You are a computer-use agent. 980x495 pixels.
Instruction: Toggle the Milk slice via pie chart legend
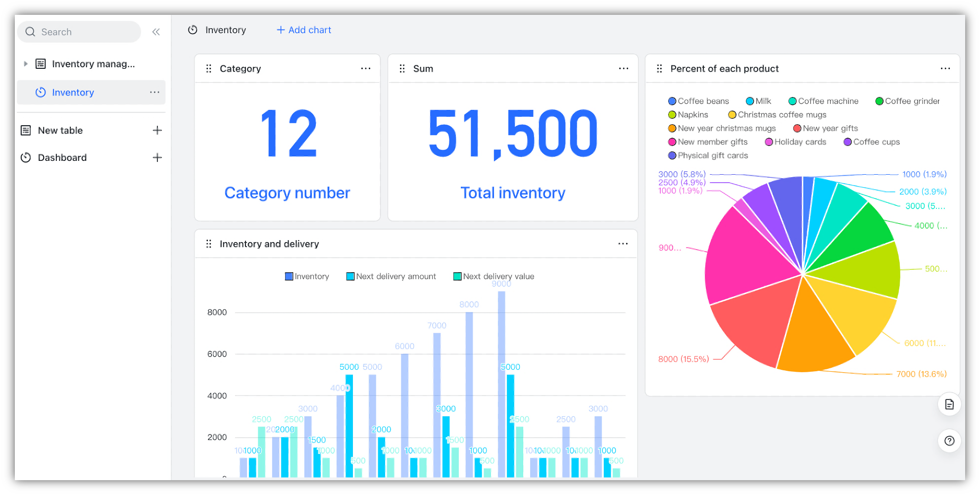(x=758, y=101)
